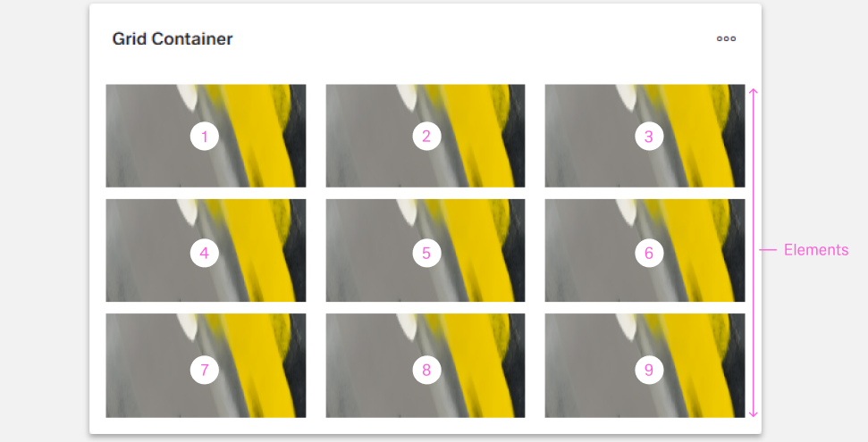Select the number 2 circle badge
Viewport: 868px width, 442px height.
426,136
